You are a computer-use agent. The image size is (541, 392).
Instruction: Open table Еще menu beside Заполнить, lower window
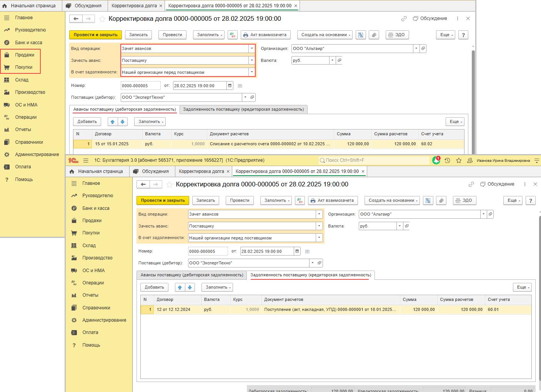click(x=522, y=287)
